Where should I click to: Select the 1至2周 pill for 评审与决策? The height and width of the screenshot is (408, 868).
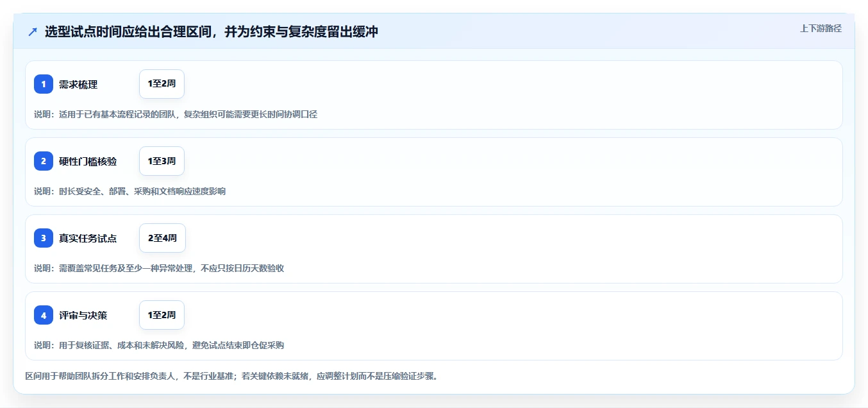(162, 315)
